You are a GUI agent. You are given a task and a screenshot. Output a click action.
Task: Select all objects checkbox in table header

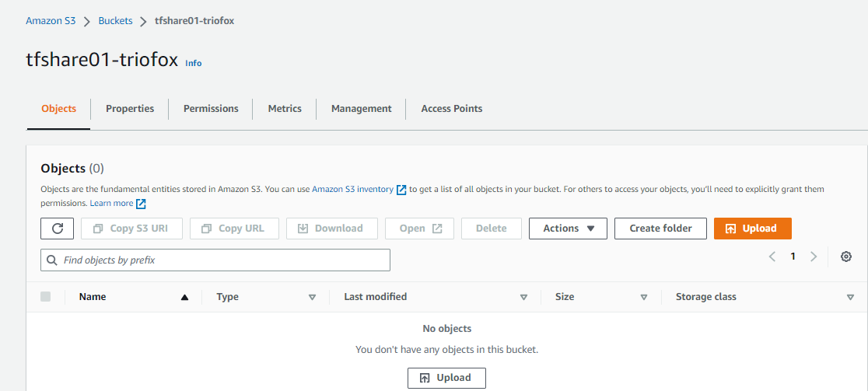(45, 297)
